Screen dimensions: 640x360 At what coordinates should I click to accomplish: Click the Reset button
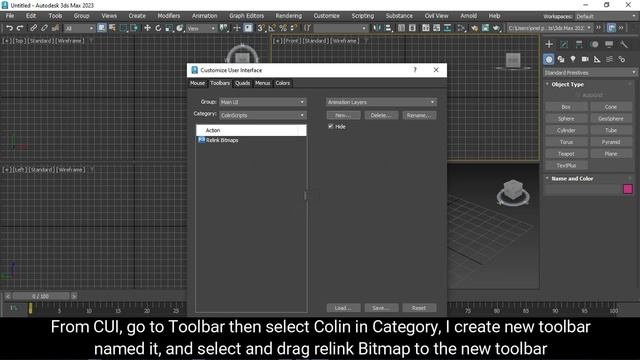pos(419,308)
